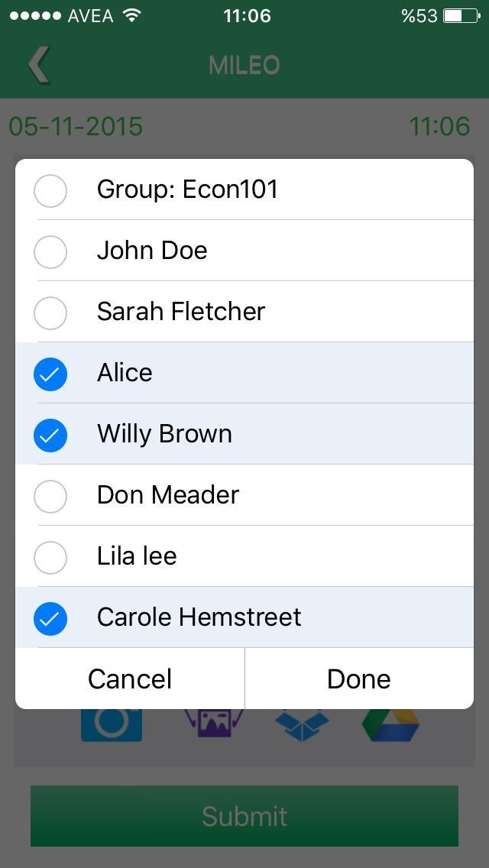Image resolution: width=489 pixels, height=868 pixels.
Task: Check the circle next to John Doe
Action: pyautogui.click(x=50, y=251)
